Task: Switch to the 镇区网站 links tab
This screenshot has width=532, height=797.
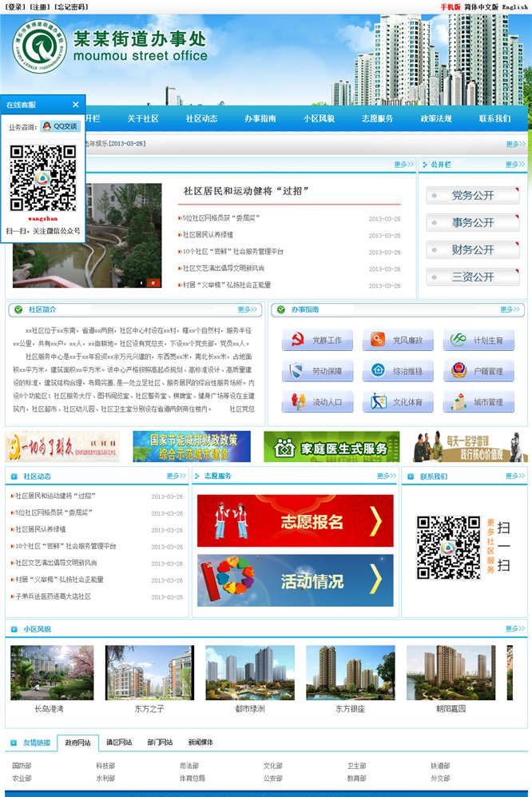Action: [119, 743]
